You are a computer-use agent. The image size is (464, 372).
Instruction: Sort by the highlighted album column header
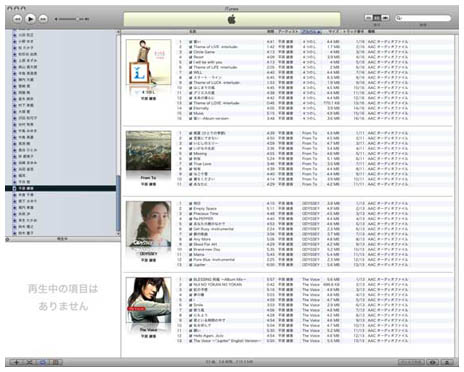tap(311, 32)
